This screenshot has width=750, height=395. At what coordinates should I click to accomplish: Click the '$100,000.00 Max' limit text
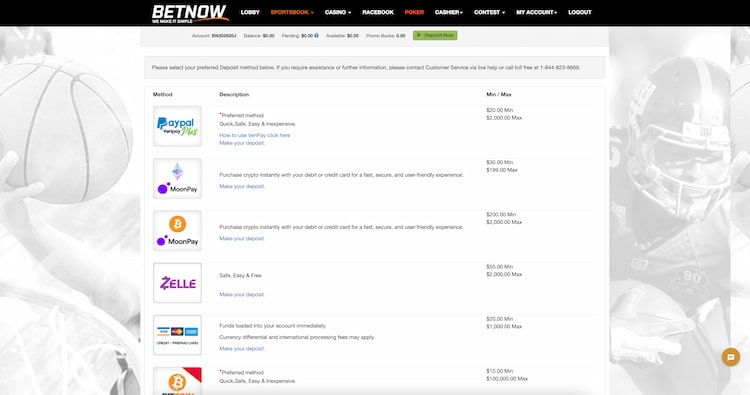point(507,379)
